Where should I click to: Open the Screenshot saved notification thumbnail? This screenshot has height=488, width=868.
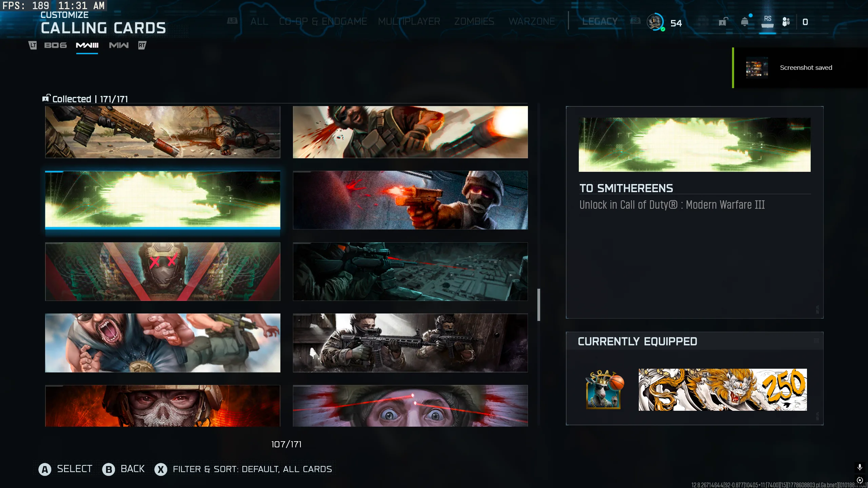(x=757, y=68)
